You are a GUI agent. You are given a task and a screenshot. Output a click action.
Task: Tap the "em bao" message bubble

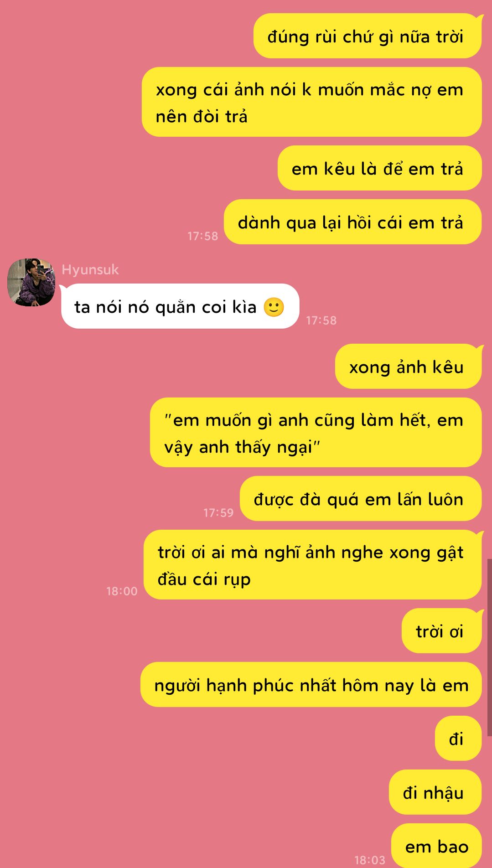[436, 846]
